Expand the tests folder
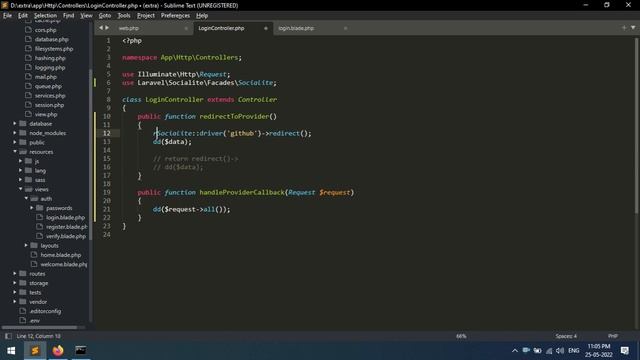Viewport: 640px width, 360px height. [x=15, y=292]
